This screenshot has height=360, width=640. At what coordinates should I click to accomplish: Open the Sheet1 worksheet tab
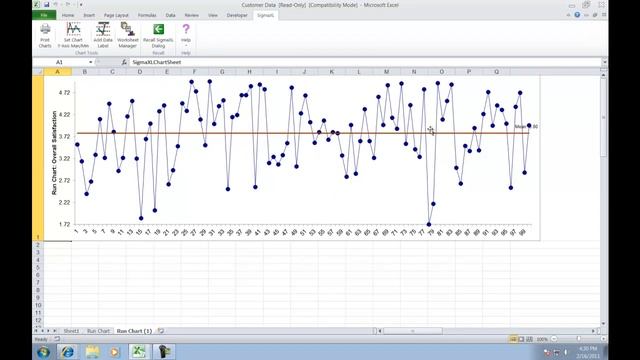(x=71, y=331)
